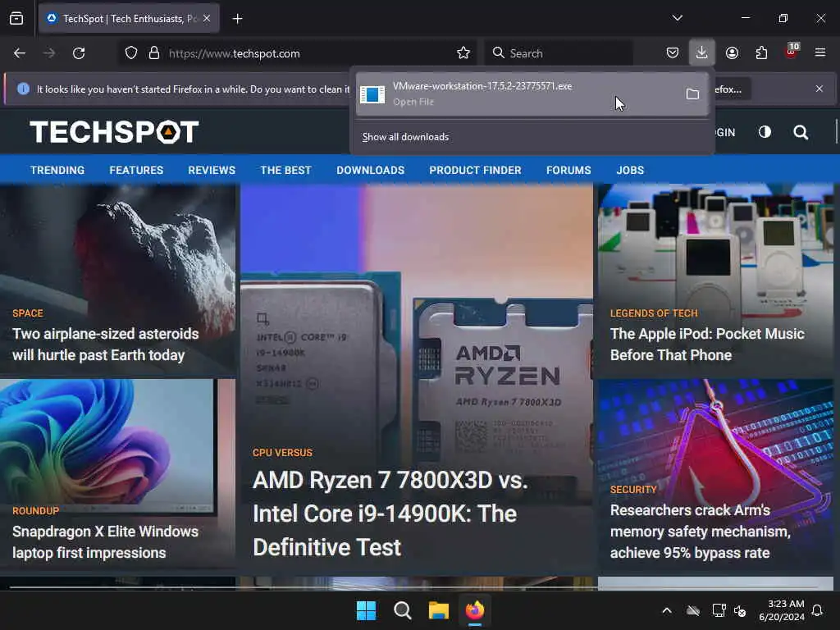The image size is (840, 630).
Task: Open the TRENDING nav section
Action: click(x=57, y=171)
